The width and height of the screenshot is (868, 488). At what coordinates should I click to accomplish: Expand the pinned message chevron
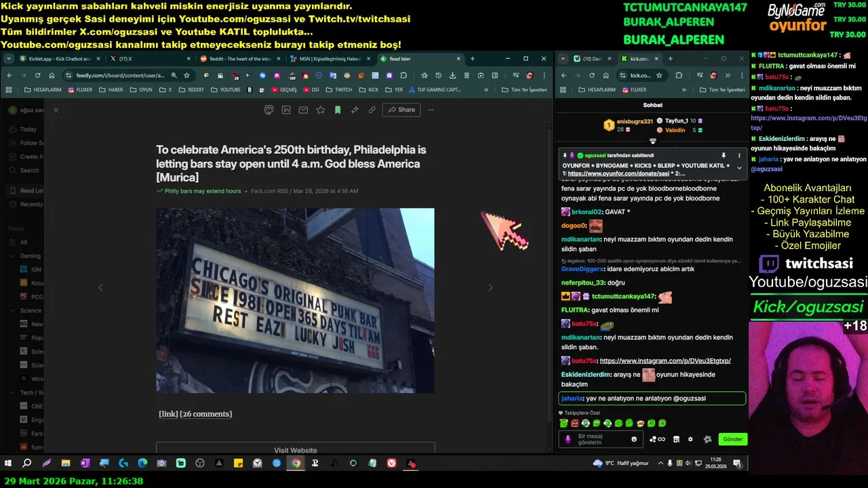739,167
